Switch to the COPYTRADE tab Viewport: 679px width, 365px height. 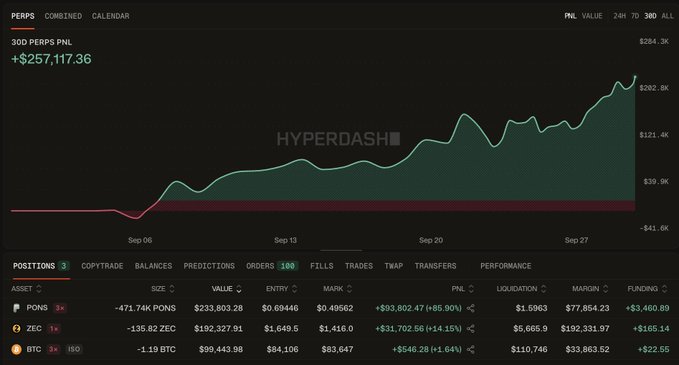tap(102, 266)
